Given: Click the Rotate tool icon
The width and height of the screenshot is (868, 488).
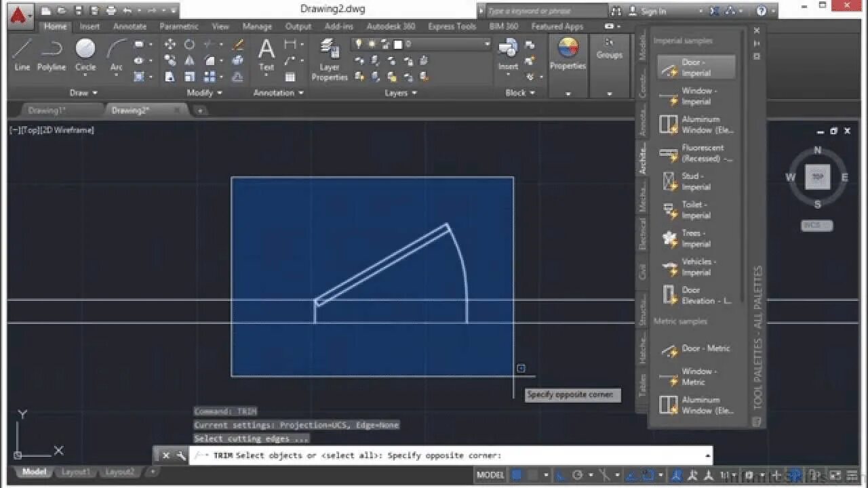Looking at the screenshot, I should [x=190, y=45].
